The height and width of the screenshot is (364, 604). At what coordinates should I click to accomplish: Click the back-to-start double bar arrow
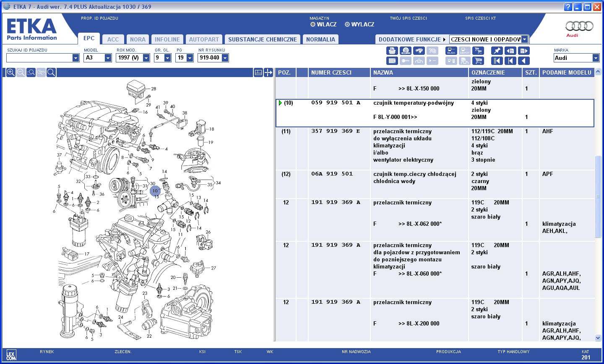(x=497, y=61)
